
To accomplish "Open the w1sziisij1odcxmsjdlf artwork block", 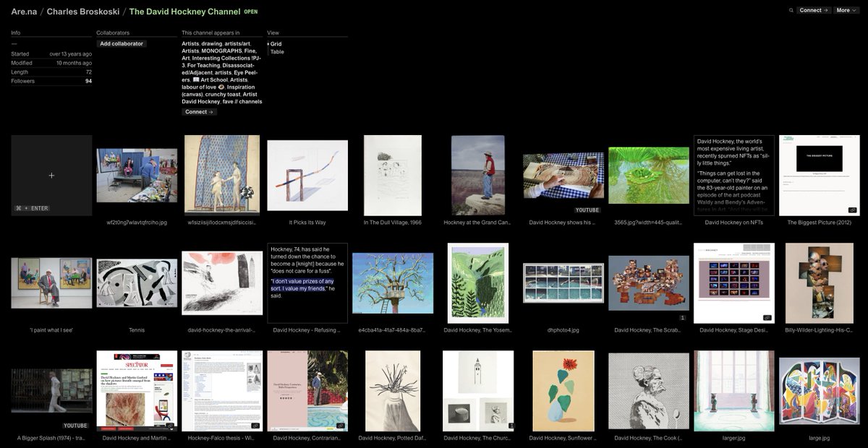I will coord(222,176).
